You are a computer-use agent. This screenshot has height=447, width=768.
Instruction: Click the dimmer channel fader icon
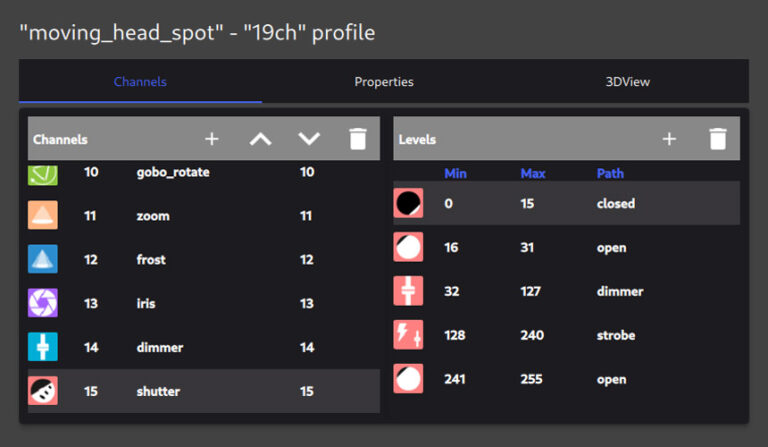(x=43, y=347)
